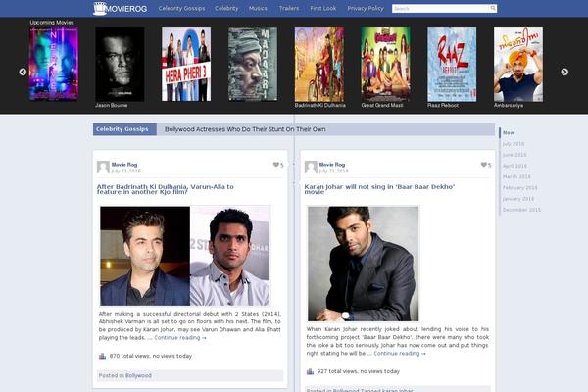Open the Celebrity menu item
This screenshot has height=392, width=588.
coord(226,8)
